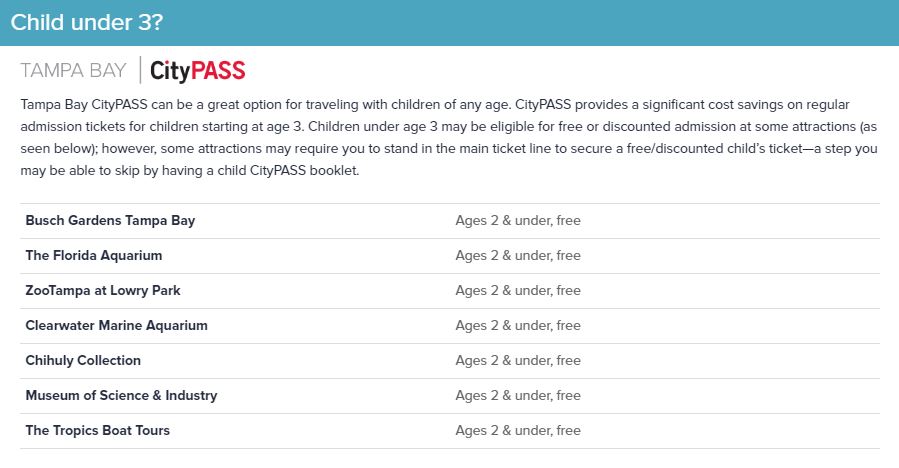
Task: Click the CityPASS logo
Action: [197, 71]
